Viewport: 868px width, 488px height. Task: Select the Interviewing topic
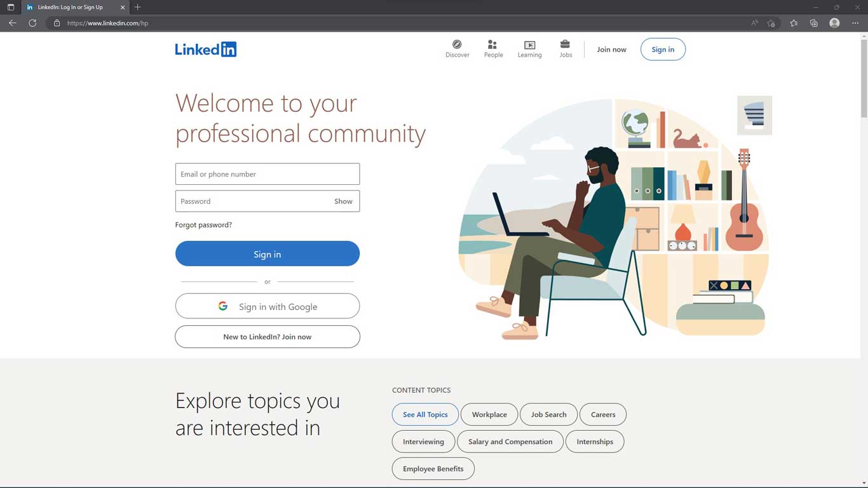[423, 442]
